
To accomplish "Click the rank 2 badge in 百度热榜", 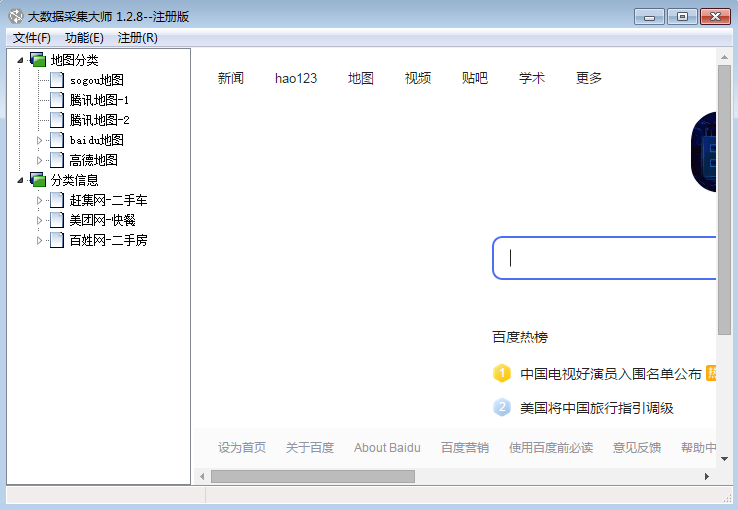I will (x=502, y=407).
